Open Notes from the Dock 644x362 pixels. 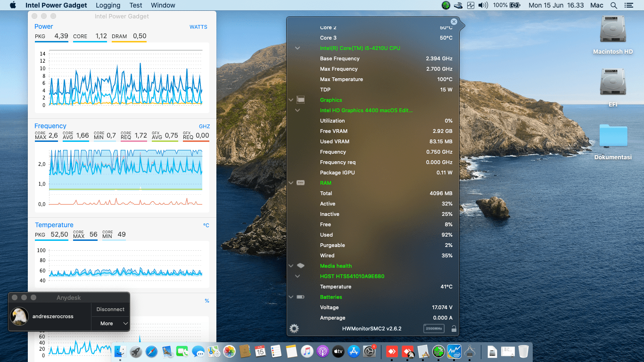291,351
